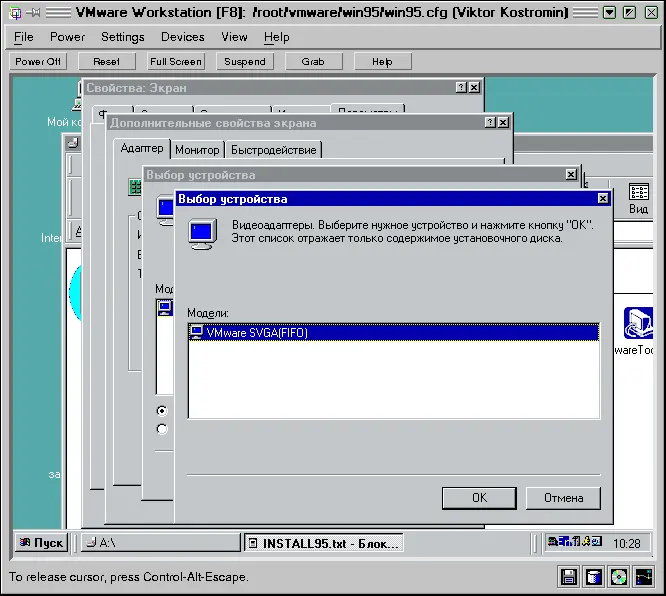Click the VMware window menu icon in title bar
The height and width of the screenshot is (596, 666).
point(15,13)
